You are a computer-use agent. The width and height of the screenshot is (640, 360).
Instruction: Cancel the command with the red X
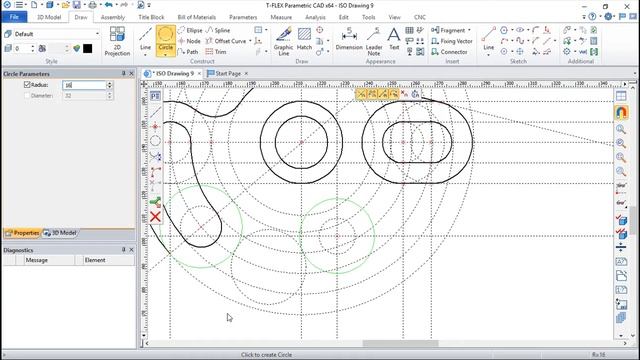click(x=155, y=217)
